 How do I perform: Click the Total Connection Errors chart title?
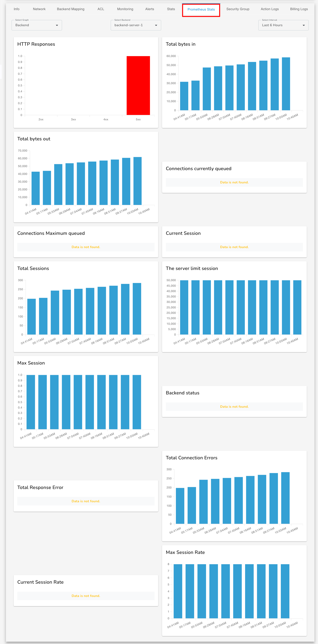[x=192, y=458]
